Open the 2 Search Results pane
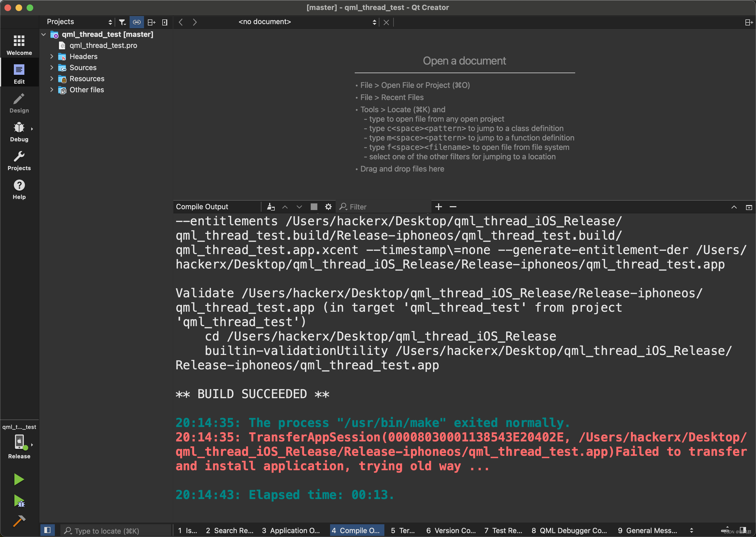The width and height of the screenshot is (756, 537). tap(229, 530)
